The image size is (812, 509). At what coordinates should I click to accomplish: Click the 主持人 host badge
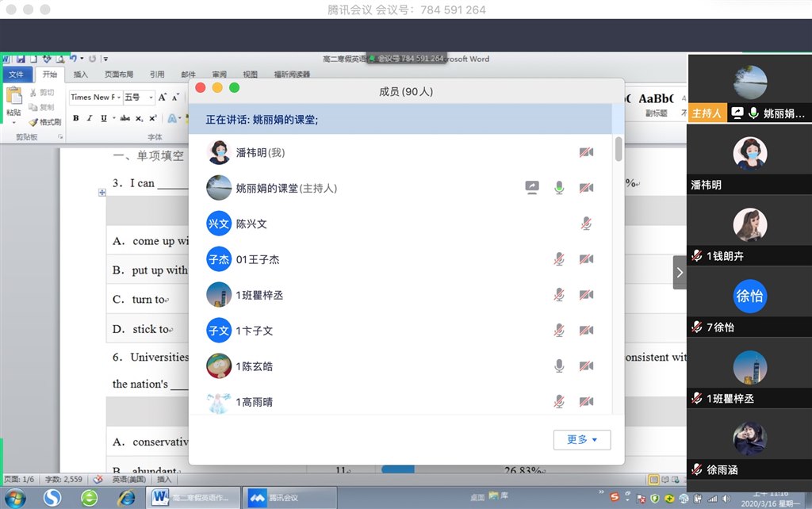707,113
